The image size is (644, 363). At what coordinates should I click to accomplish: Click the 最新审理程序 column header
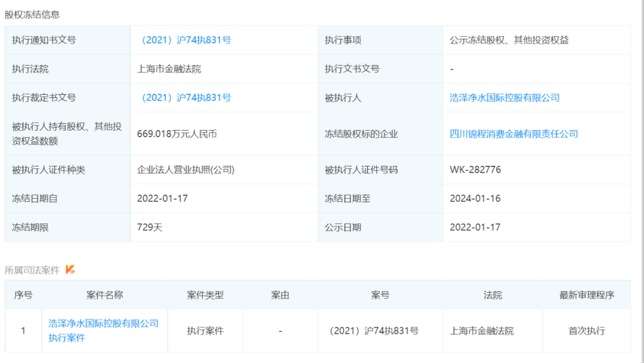[x=587, y=295]
